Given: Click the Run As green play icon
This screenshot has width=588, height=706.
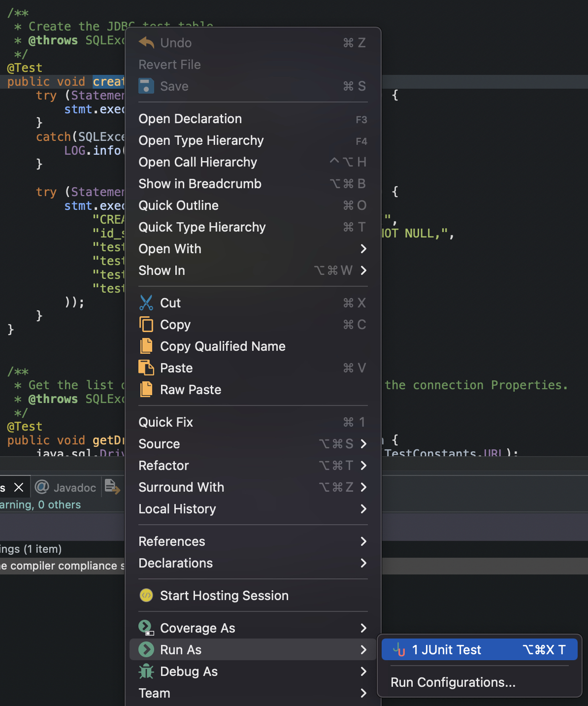Looking at the screenshot, I should point(146,649).
